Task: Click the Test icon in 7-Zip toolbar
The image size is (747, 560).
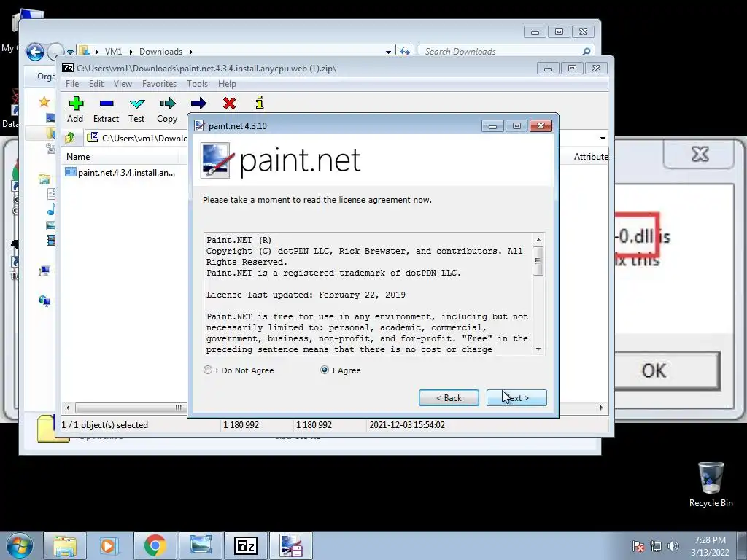Action: click(x=136, y=104)
